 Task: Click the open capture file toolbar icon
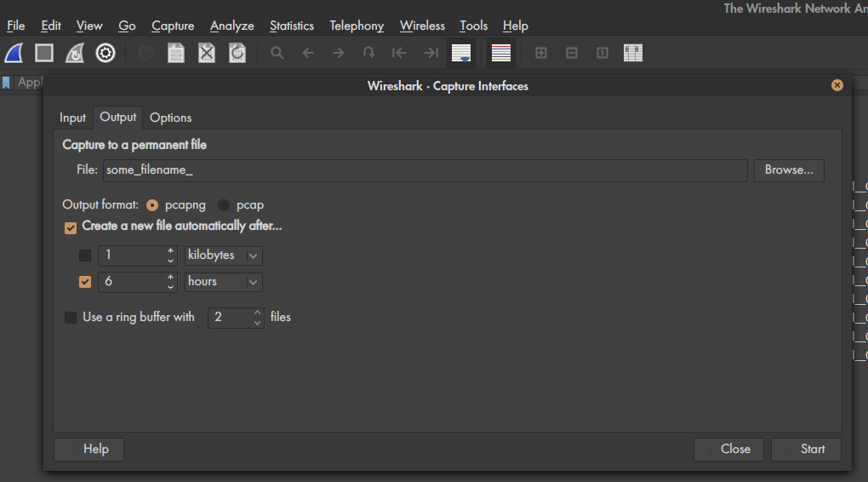145,53
